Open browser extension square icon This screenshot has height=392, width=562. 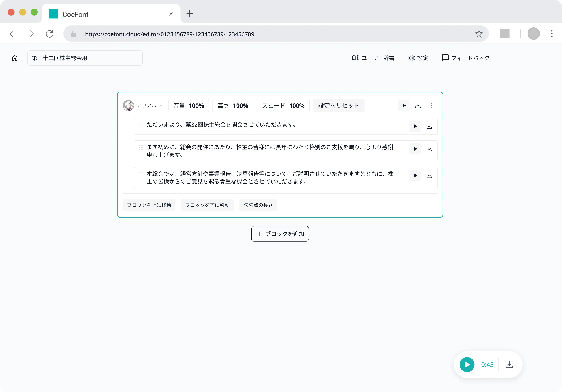[505, 34]
